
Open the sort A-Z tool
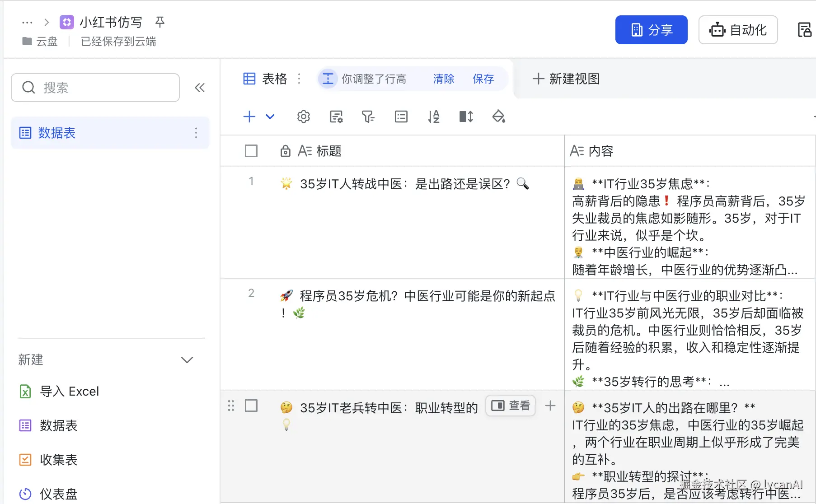pyautogui.click(x=434, y=117)
